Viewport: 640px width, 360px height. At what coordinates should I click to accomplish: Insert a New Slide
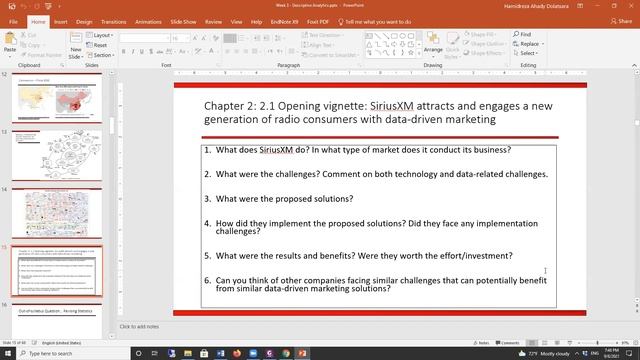[76, 45]
